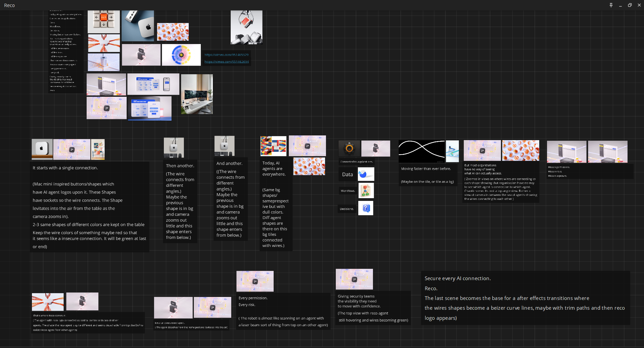Select the 'Moving faster than ever before.' text
Screen dimensions: 644x348
(x=426, y=169)
